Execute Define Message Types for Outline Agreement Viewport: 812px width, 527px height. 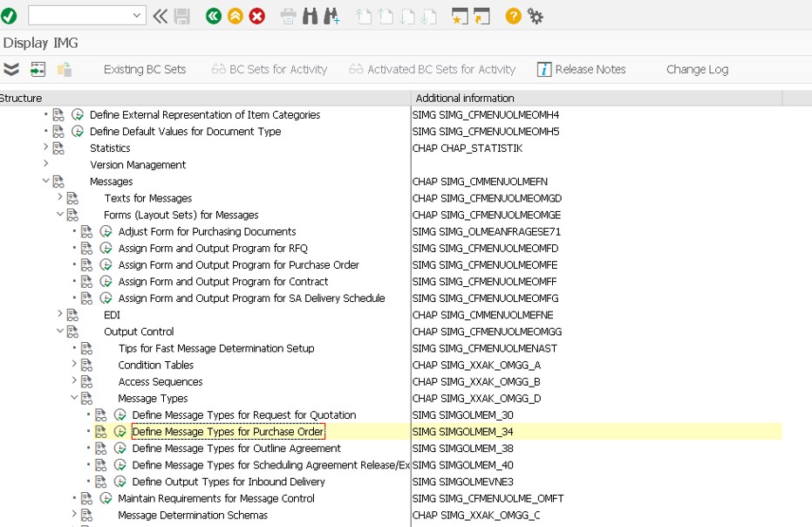click(x=120, y=448)
